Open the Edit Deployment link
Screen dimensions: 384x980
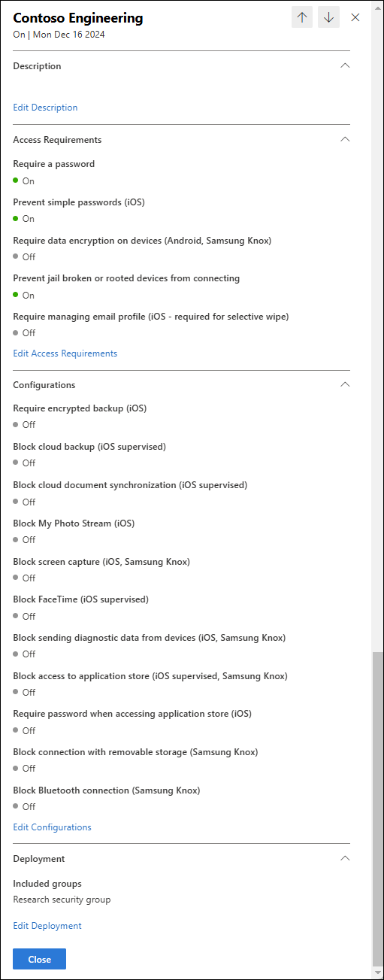coord(47,926)
